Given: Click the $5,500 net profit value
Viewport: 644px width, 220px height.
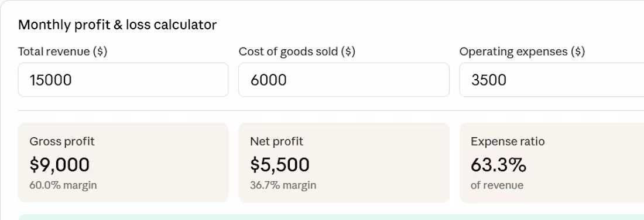Looking at the screenshot, I should coord(280,164).
